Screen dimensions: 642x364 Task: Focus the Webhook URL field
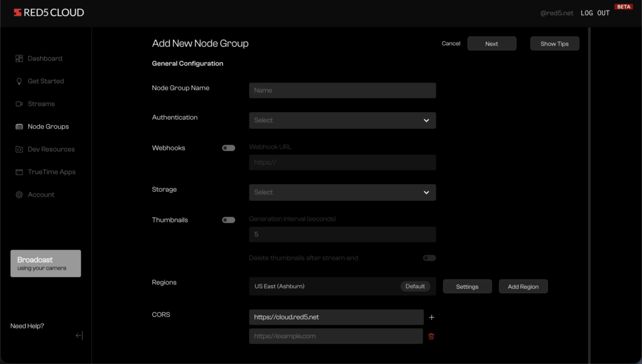[x=342, y=163]
